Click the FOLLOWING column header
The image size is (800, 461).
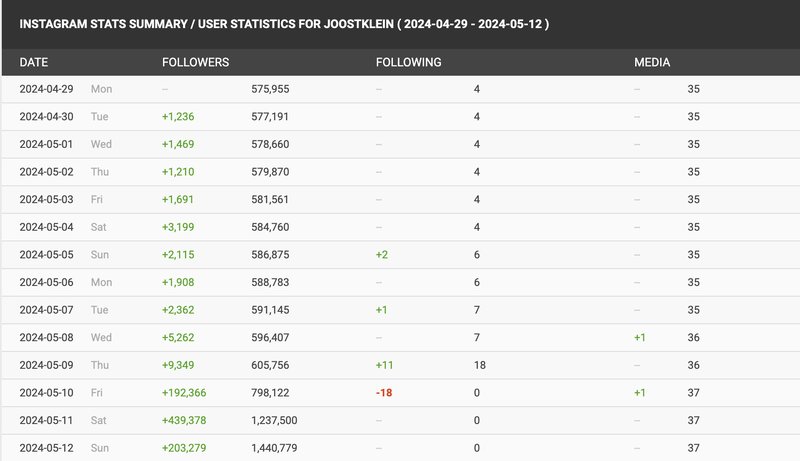coord(409,62)
